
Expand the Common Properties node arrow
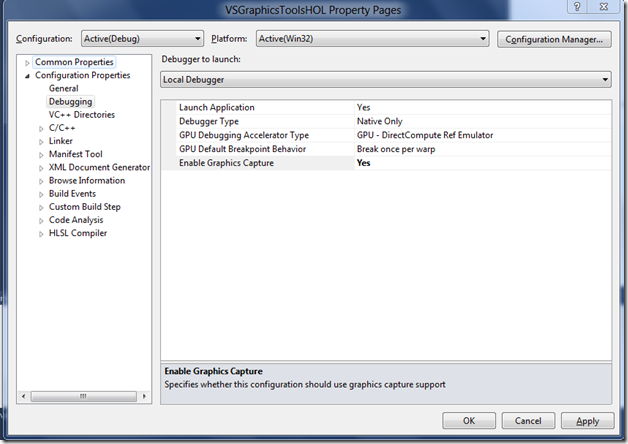[27, 63]
